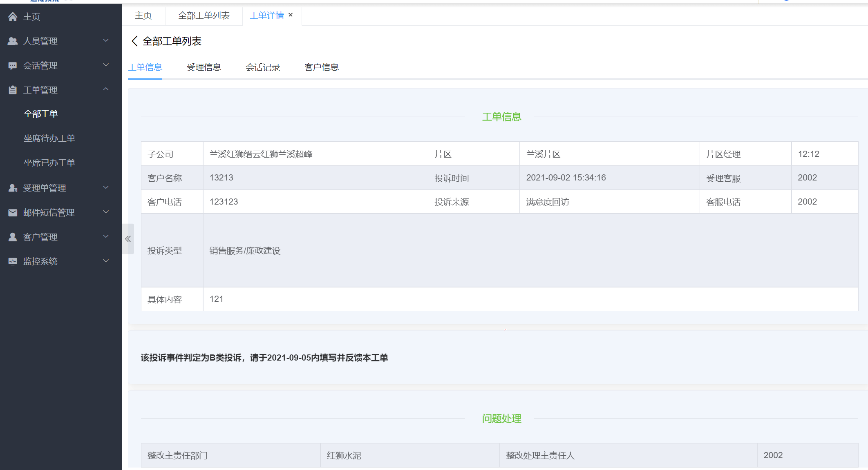Click the 邮件短信管理 envelope icon
The height and width of the screenshot is (470, 868).
(13, 213)
